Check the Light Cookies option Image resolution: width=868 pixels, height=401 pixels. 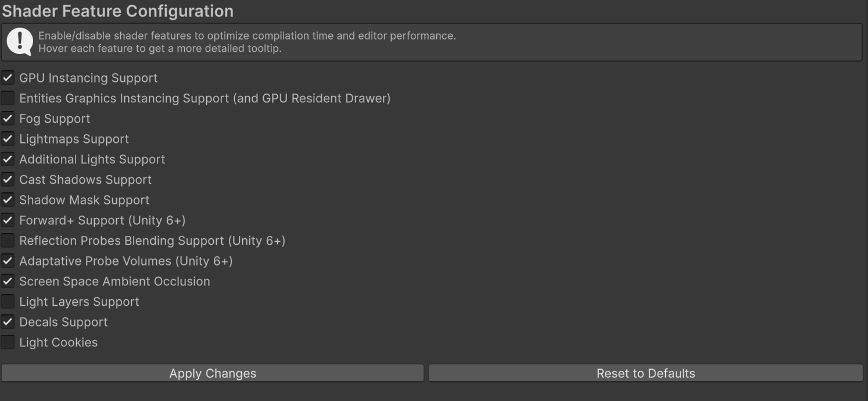click(x=8, y=342)
